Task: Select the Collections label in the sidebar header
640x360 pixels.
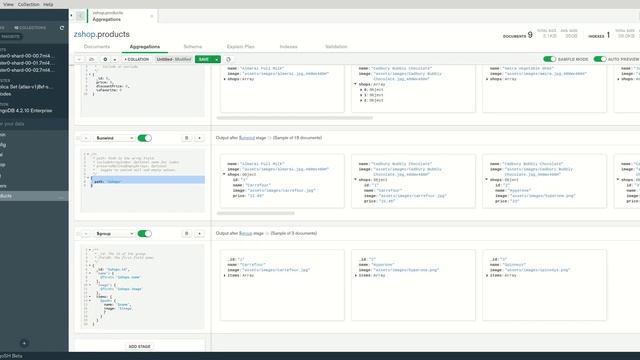Action: pyautogui.click(x=30, y=28)
